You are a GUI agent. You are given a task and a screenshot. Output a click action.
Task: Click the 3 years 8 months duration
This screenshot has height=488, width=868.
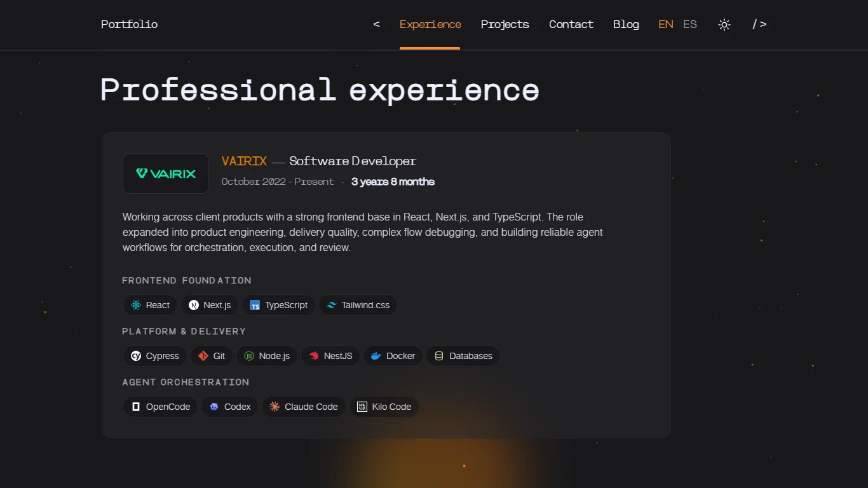(x=393, y=182)
